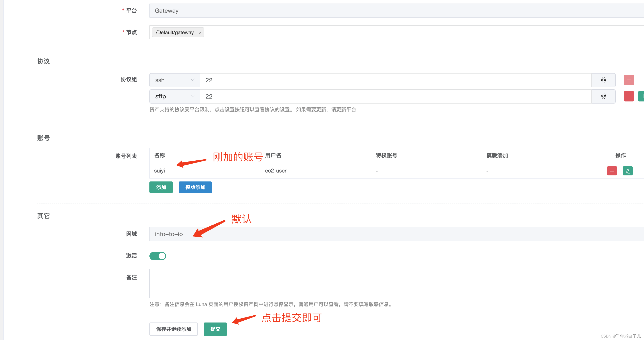Click the 平台 Gateway field
Image resolution: width=644 pixels, height=340 pixels.
click(395, 11)
